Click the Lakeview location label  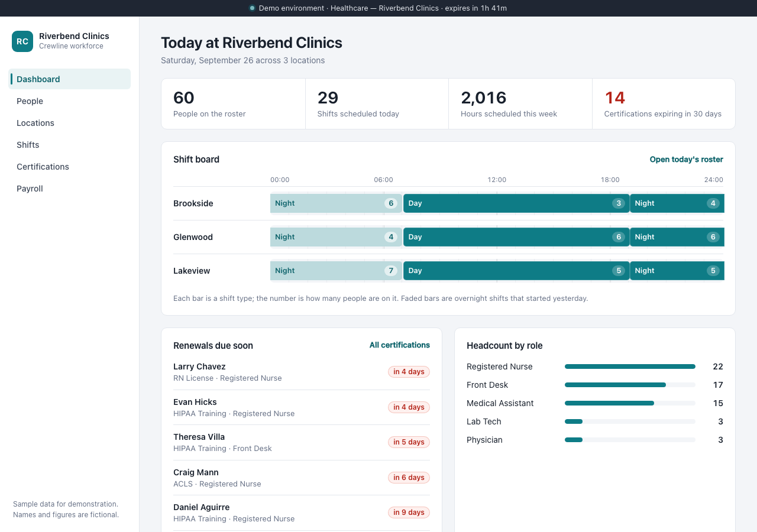tap(192, 271)
